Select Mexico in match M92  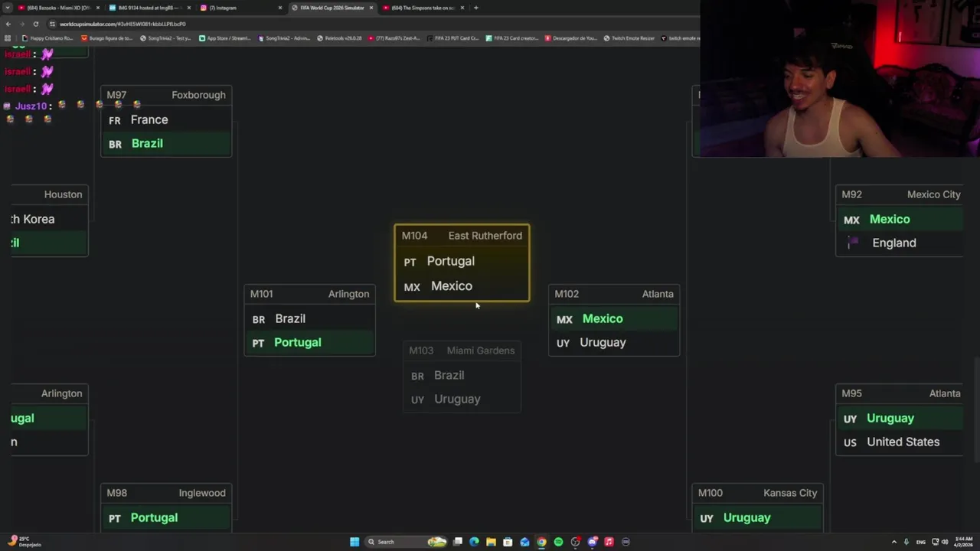[x=900, y=219]
